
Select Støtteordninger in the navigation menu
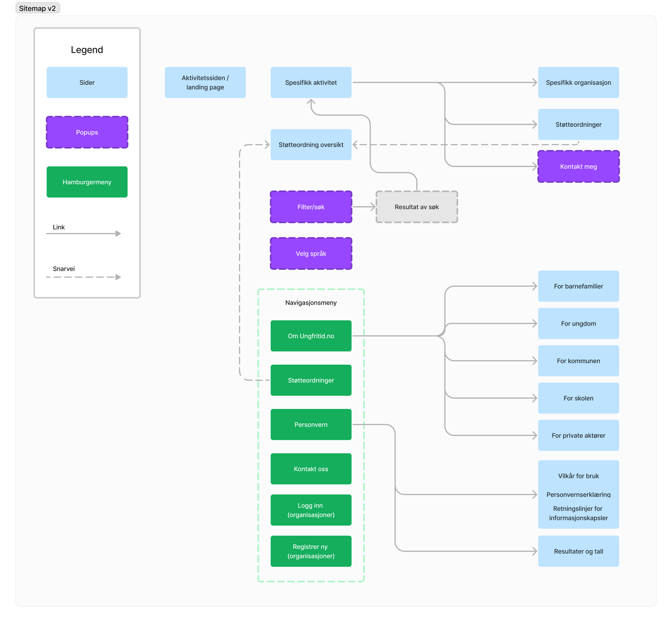coord(311,380)
